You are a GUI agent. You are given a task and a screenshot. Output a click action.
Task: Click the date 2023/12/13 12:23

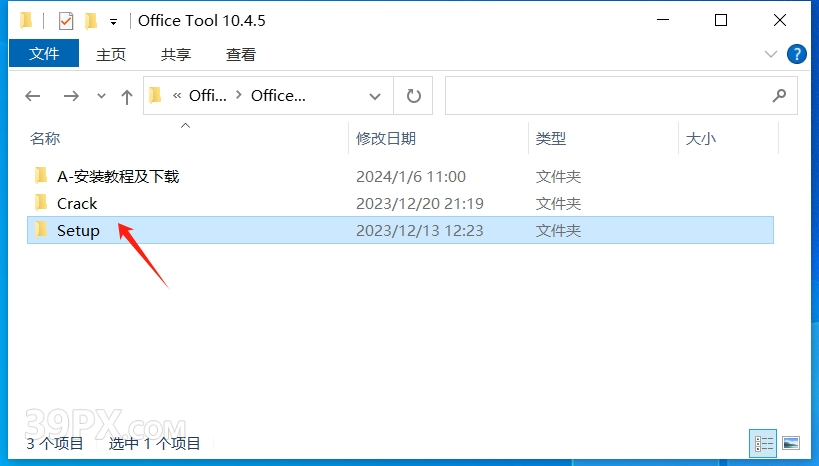click(420, 230)
